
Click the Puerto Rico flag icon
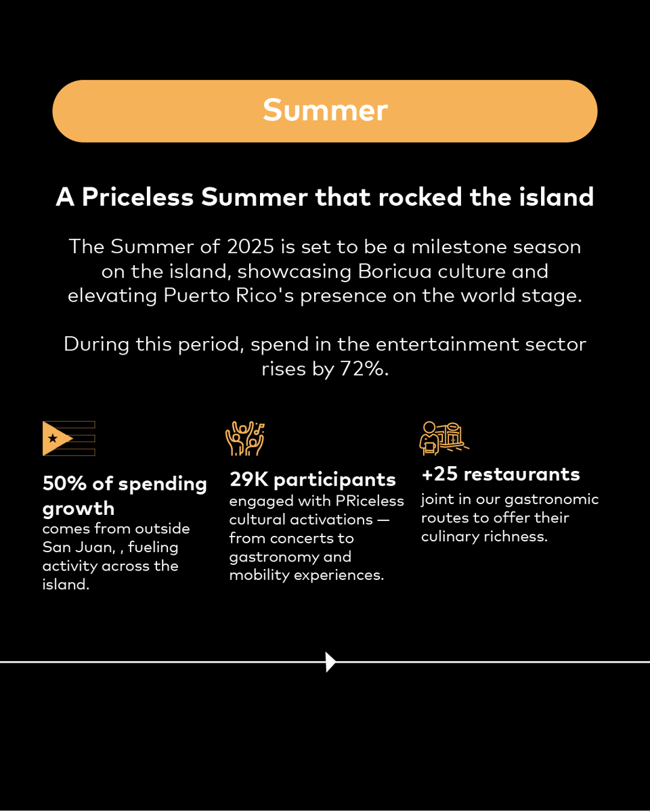click(68, 438)
